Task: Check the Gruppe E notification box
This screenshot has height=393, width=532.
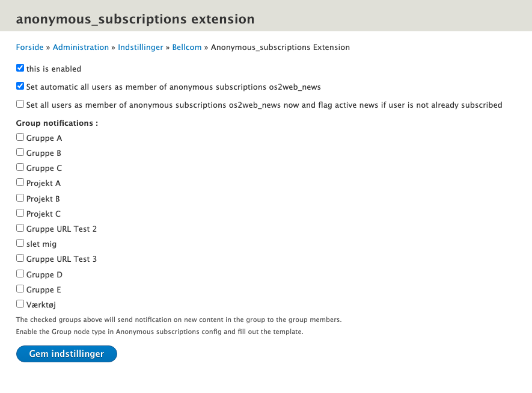Action: coord(20,288)
